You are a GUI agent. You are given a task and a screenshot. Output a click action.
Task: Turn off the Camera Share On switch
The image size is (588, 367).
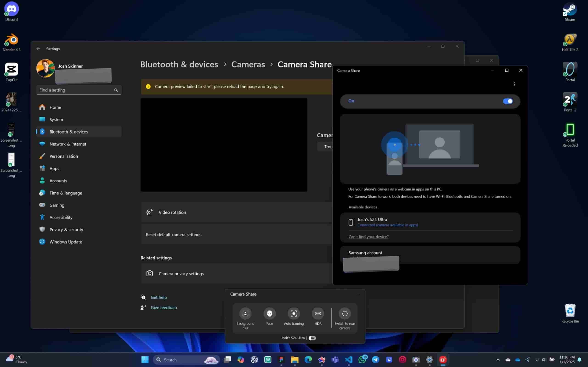508,101
